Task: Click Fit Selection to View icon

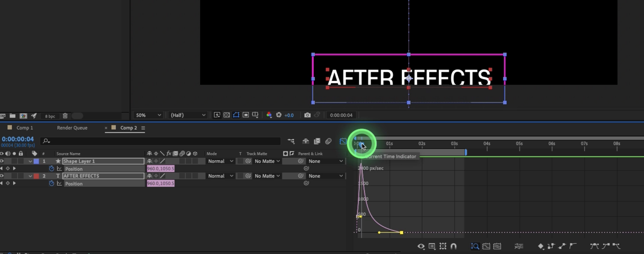Action: click(x=486, y=246)
